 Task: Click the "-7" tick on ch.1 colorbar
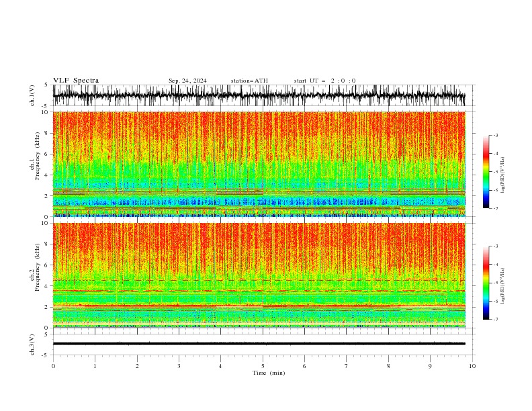pos(495,208)
